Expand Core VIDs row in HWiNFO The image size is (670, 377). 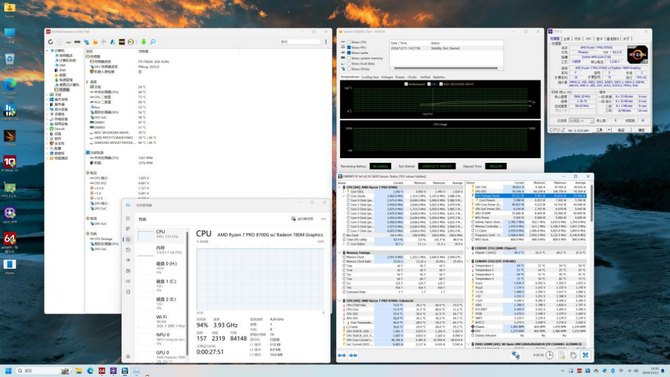pyautogui.click(x=344, y=191)
